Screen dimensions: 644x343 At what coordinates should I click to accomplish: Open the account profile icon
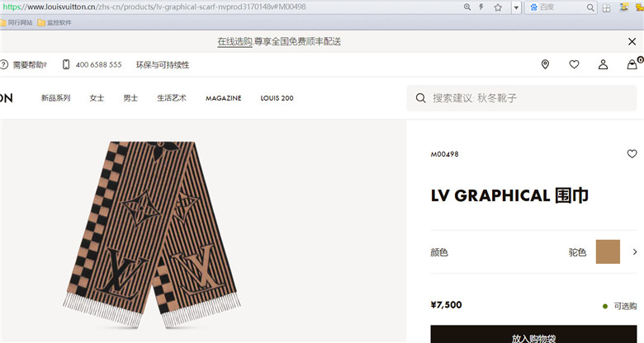click(x=603, y=64)
